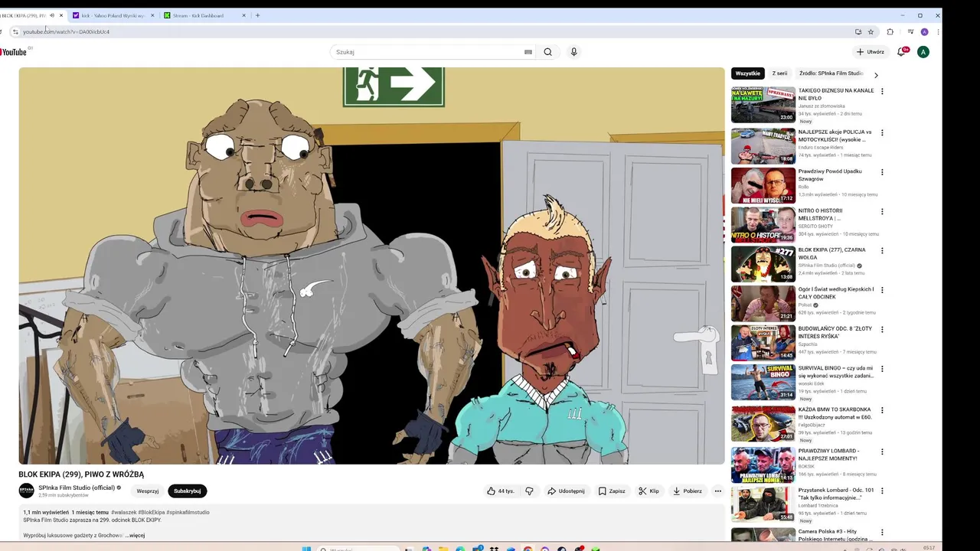Open options for 'KAŻDA BMW TO SKARBONKA' video

[x=882, y=410]
